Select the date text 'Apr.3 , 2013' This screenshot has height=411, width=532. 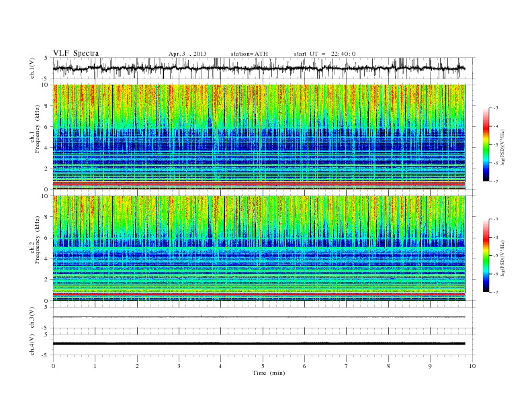(187, 54)
